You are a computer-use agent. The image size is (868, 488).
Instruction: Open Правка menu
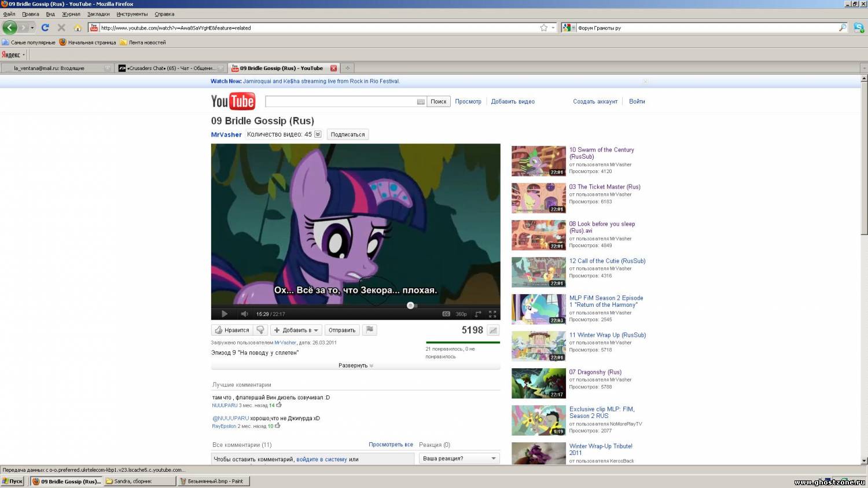tap(31, 14)
